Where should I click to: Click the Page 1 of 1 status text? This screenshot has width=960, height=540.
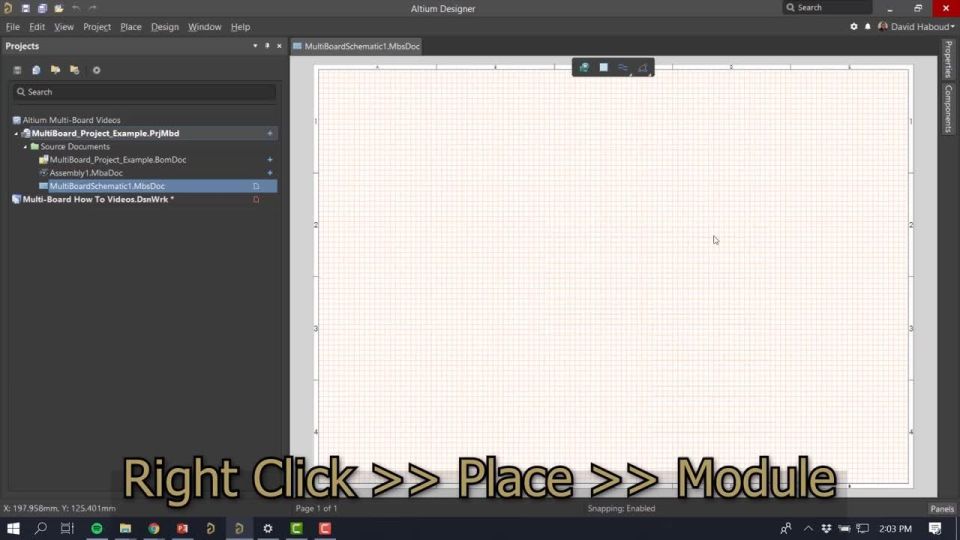click(x=317, y=509)
